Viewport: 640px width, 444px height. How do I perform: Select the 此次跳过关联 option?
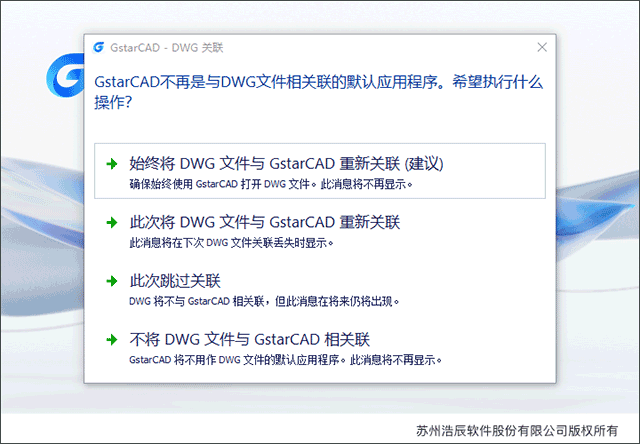[x=320, y=289]
